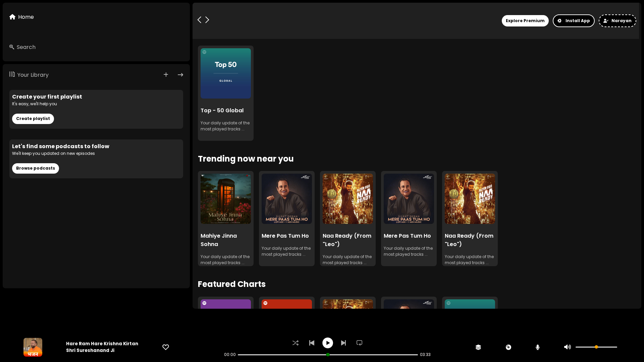This screenshot has width=644, height=362.
Task: Toggle shuffle playback
Action: [296, 343]
